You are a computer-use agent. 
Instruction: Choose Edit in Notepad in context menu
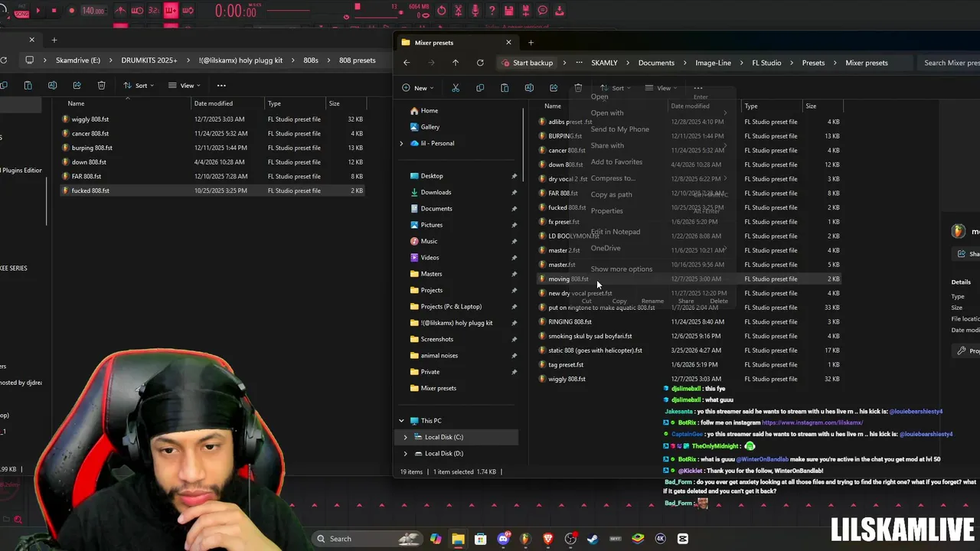[615, 232]
